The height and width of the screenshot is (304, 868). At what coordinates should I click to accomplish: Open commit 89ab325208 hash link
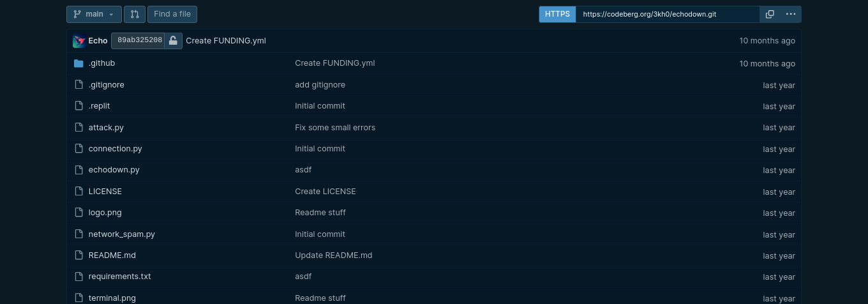140,40
